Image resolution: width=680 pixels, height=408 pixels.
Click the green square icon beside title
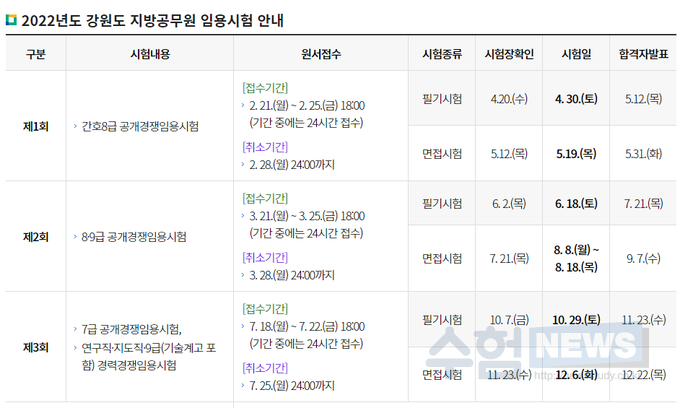tap(11, 17)
